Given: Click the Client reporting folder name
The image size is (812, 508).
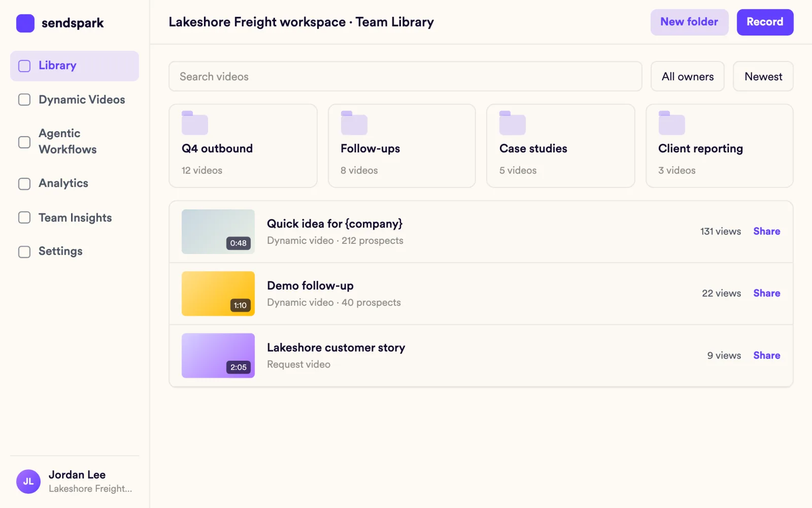Looking at the screenshot, I should tap(700, 149).
